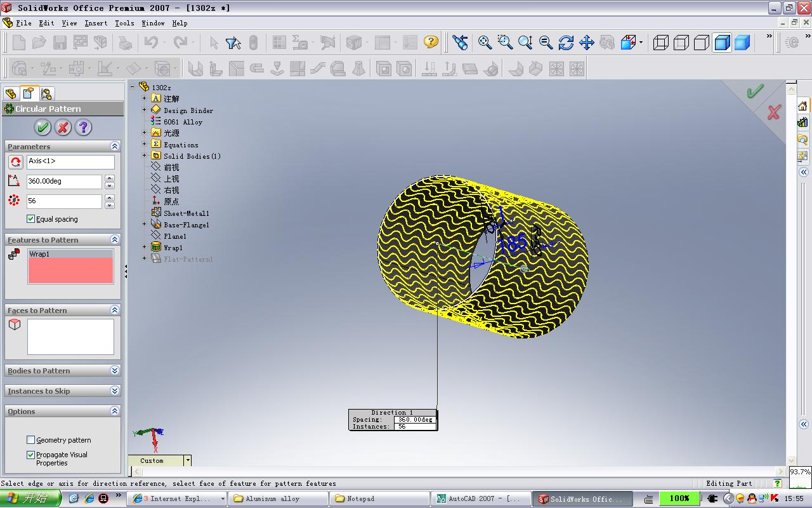Cancel the feature with the viewport red X
The height and width of the screenshot is (508, 812).
tap(774, 113)
